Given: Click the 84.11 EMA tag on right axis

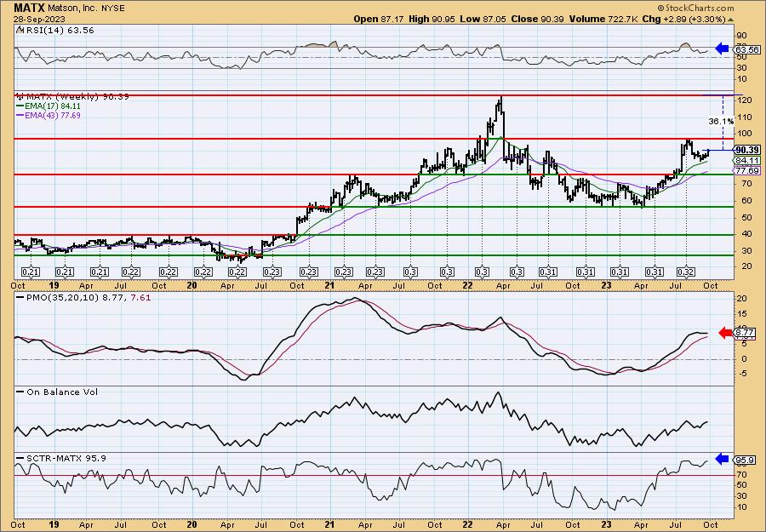Looking at the screenshot, I should pyautogui.click(x=747, y=160).
